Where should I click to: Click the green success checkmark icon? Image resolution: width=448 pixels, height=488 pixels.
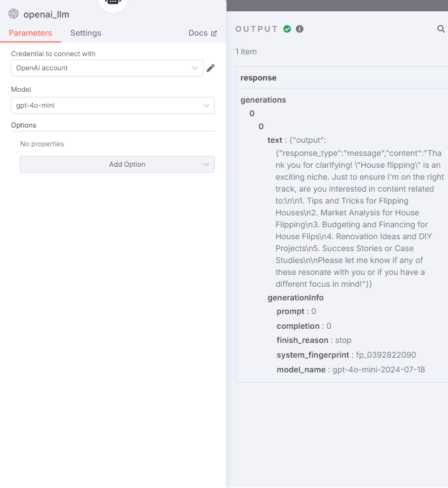point(287,29)
